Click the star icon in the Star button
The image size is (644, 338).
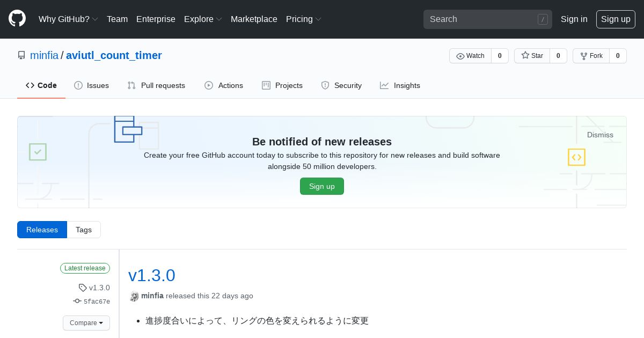coord(525,56)
